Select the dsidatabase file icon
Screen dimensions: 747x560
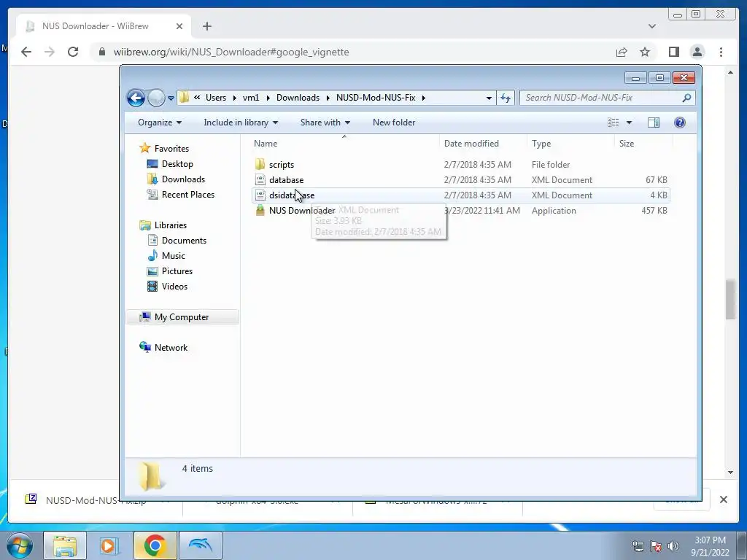pyautogui.click(x=260, y=195)
